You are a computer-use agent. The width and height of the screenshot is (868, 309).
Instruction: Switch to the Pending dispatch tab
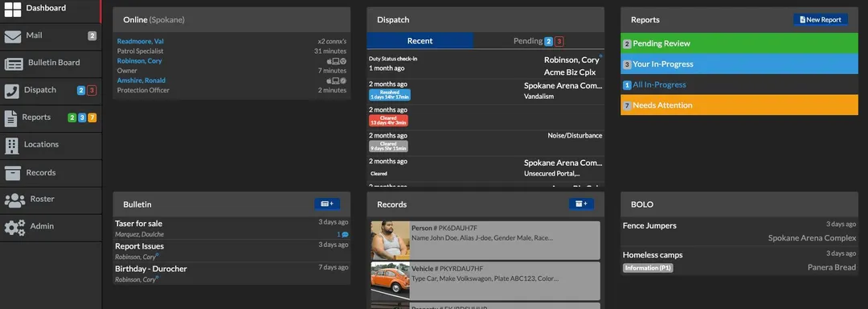538,41
